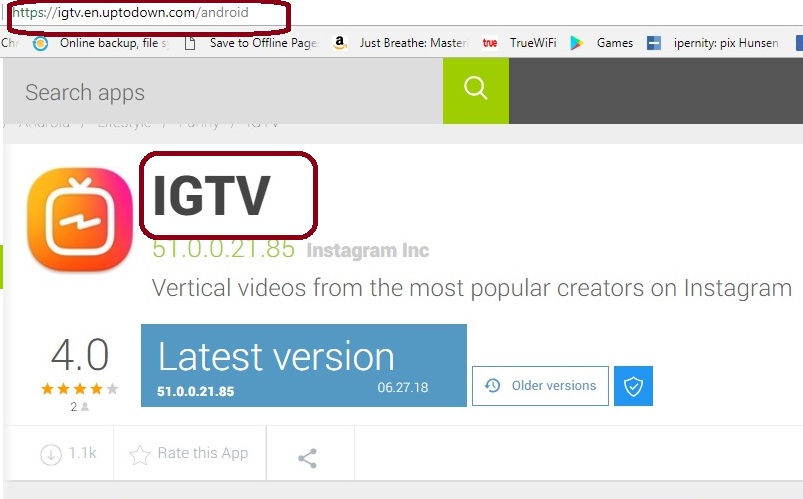
Task: Click the clock icon on Older versions
Action: click(x=492, y=385)
